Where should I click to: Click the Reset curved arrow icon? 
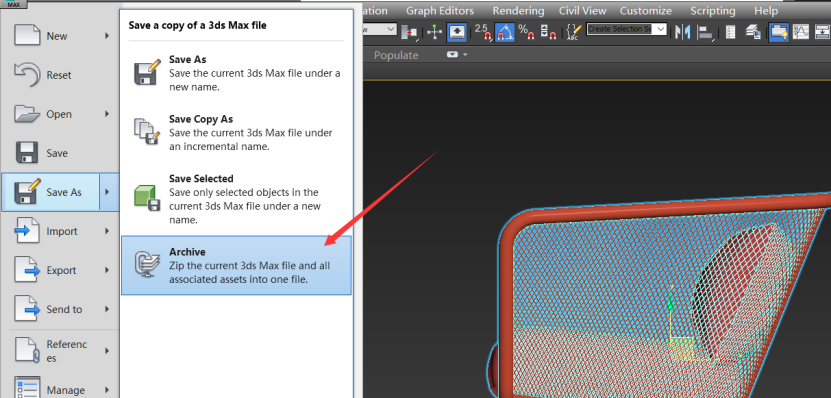[26, 75]
